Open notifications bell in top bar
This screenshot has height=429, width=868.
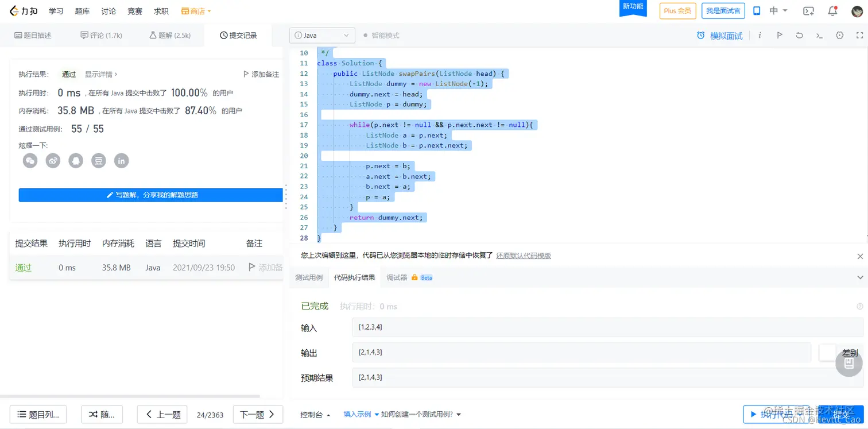coord(832,11)
